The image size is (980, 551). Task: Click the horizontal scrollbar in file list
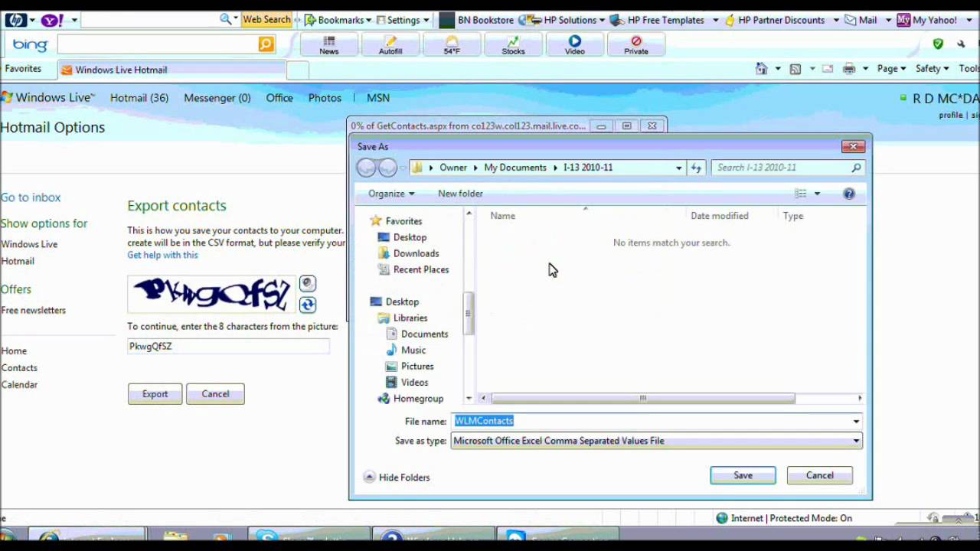click(x=643, y=398)
